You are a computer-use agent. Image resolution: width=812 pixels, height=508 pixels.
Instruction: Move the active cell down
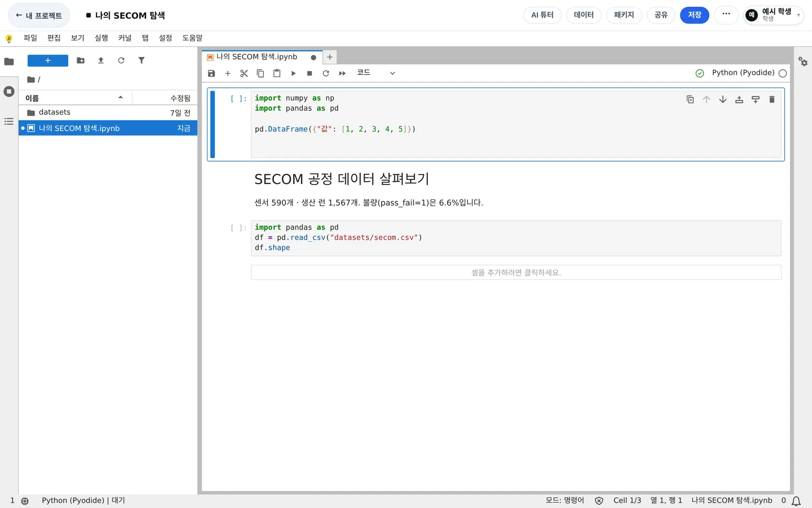click(x=723, y=100)
